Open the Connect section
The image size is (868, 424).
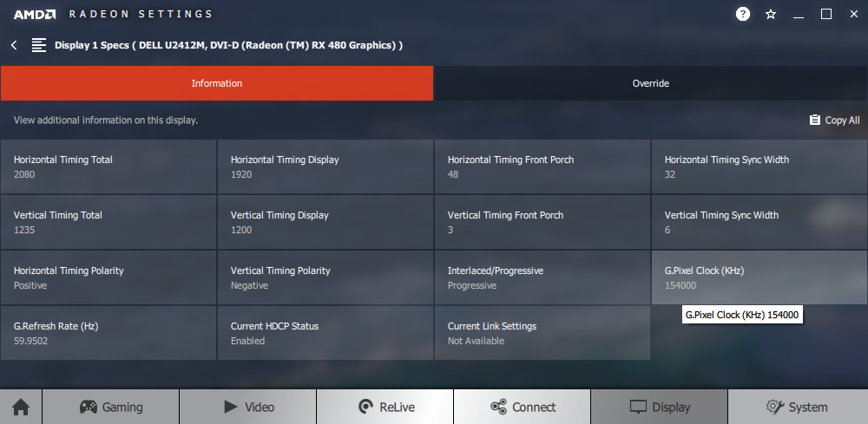[523, 407]
